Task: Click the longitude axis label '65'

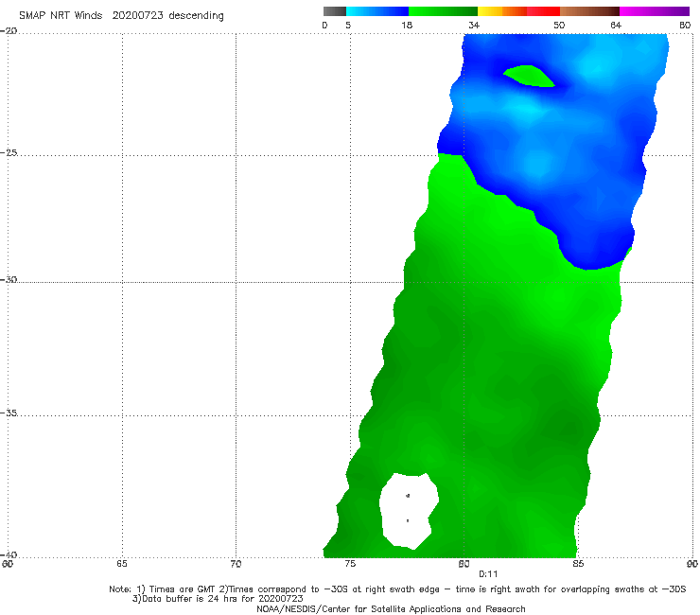Action: 122,564
